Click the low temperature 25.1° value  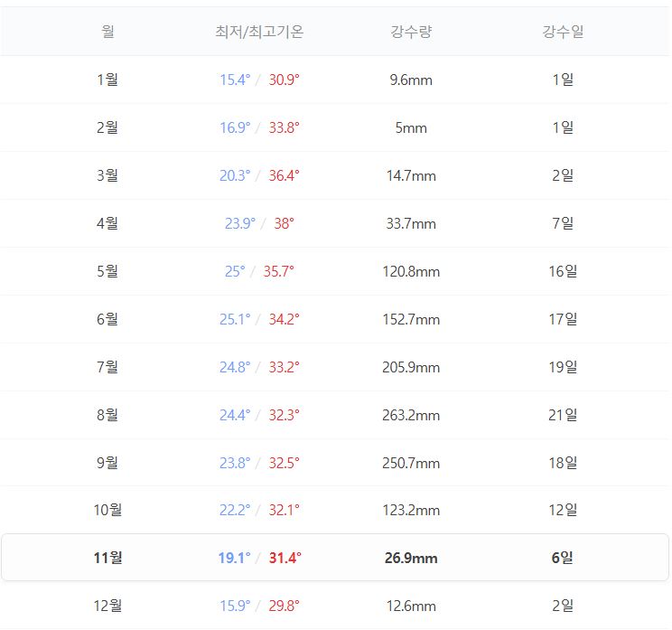click(x=235, y=320)
